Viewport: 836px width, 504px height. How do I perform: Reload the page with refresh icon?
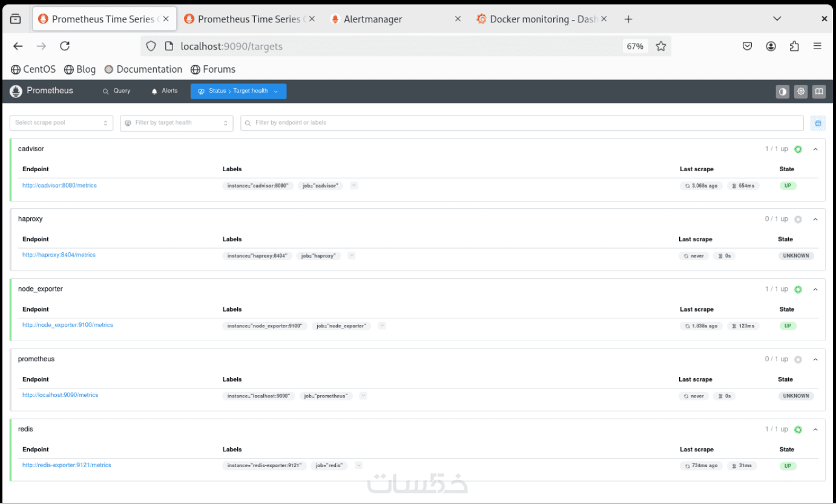(65, 46)
